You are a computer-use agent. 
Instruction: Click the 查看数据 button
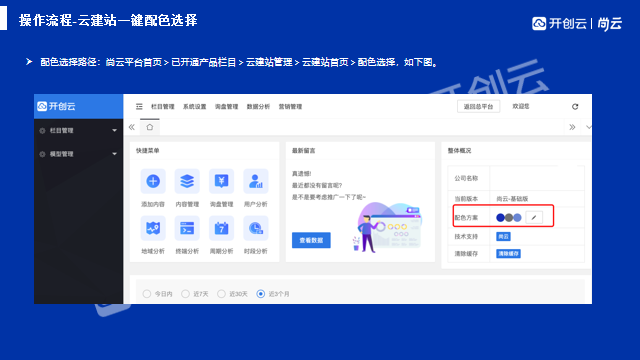pyautogui.click(x=311, y=240)
